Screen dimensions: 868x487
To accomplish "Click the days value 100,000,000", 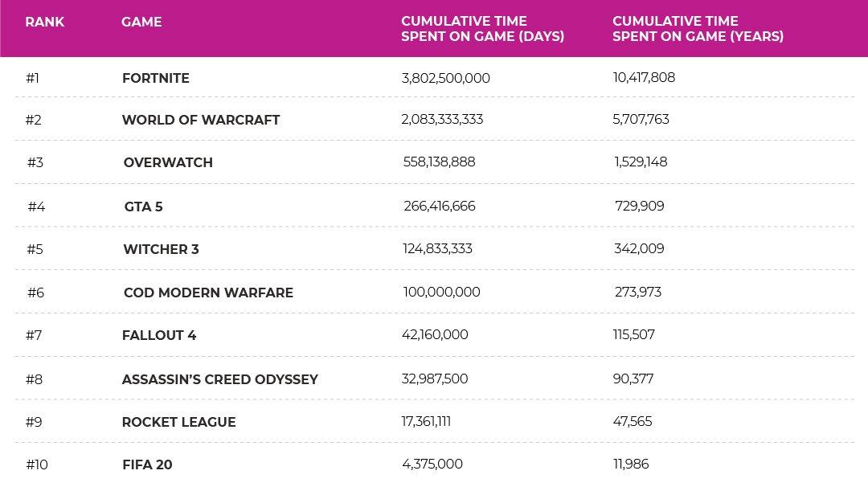I will pyautogui.click(x=442, y=293).
